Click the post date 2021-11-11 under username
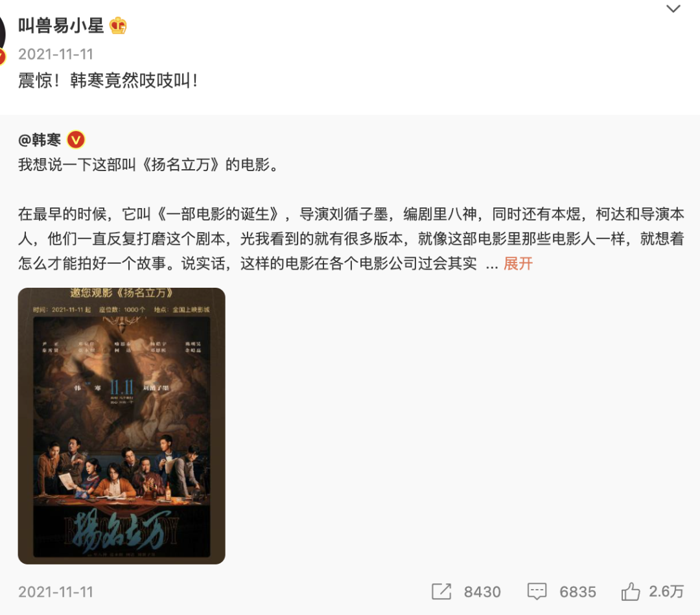700x615 pixels. point(56,54)
